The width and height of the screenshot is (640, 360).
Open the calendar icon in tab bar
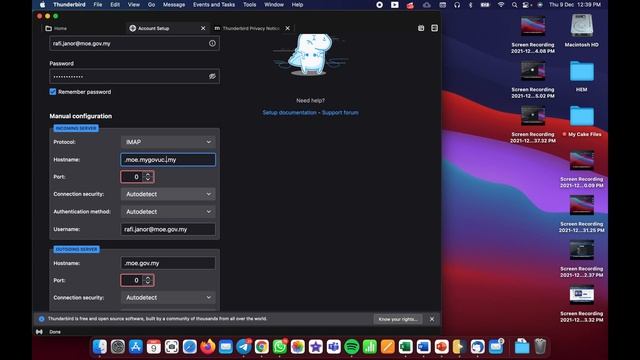(x=421, y=28)
